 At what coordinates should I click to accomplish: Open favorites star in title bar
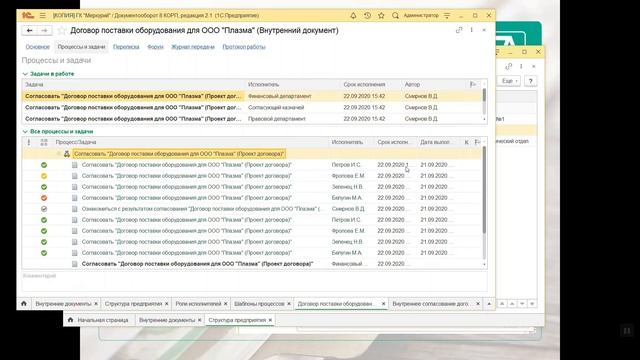[x=381, y=16]
